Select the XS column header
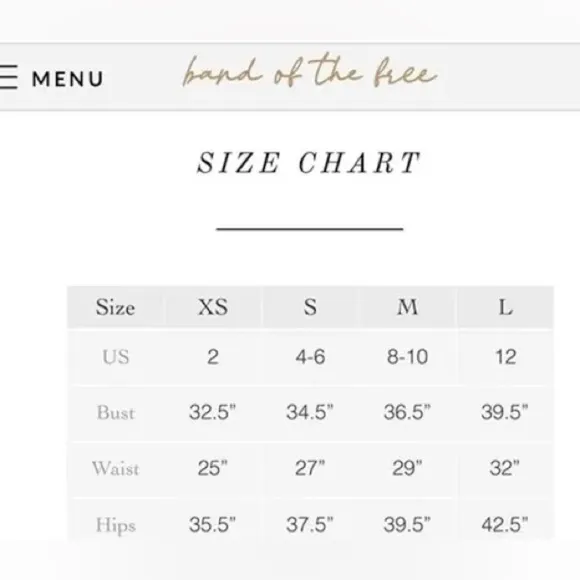 click(213, 307)
